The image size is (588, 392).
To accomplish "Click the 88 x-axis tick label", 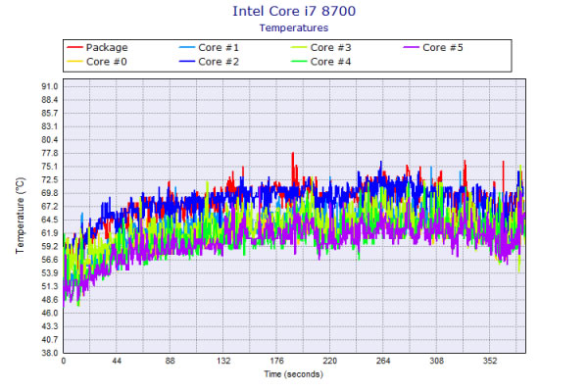I will tap(171, 361).
